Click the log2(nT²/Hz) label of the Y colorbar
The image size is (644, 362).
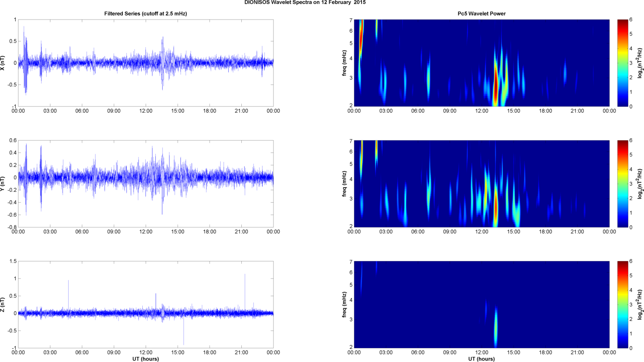click(x=639, y=184)
